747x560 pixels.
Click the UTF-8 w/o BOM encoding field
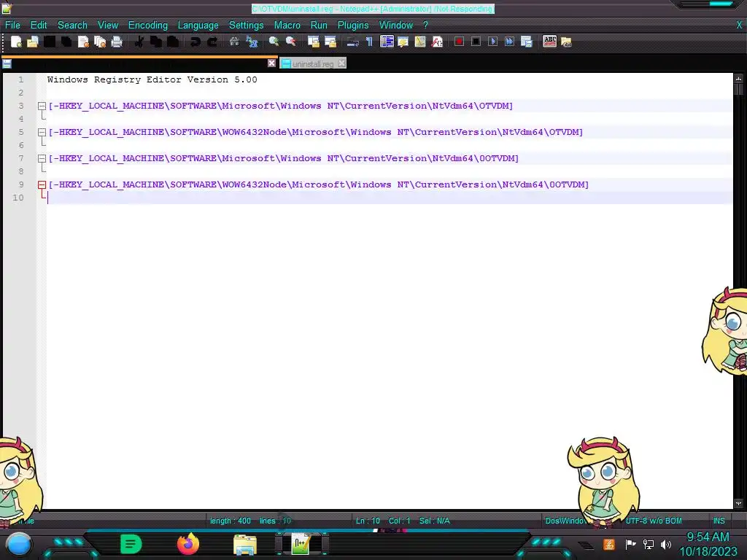(654, 521)
